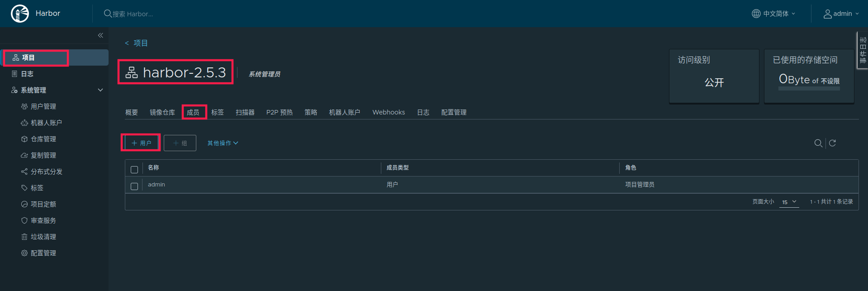Open the page size 15 dropdown
868x291 pixels.
click(x=789, y=202)
